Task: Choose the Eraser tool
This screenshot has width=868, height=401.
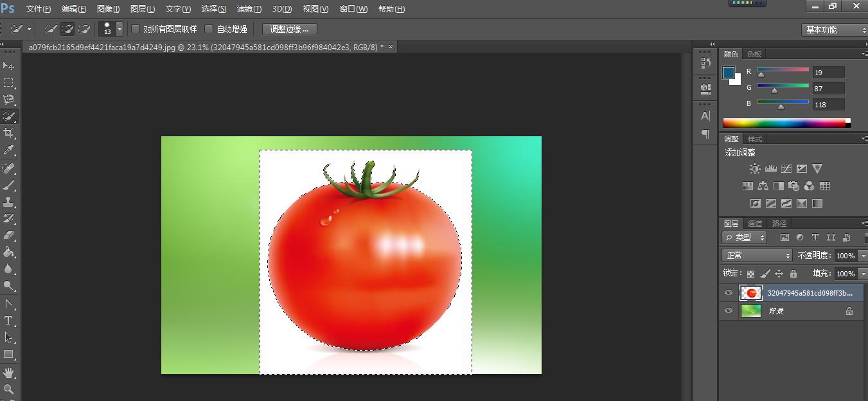Action: (8, 235)
